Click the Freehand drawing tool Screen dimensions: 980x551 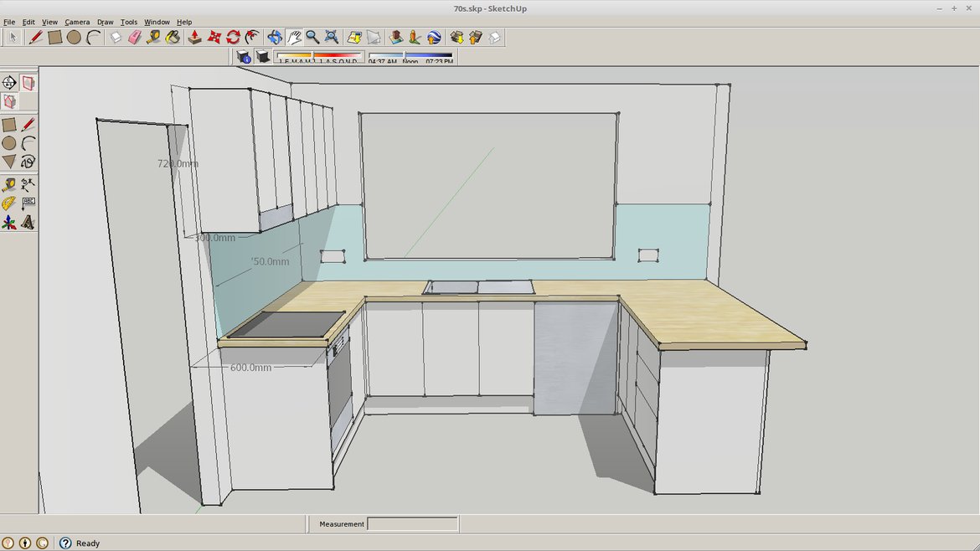click(28, 162)
